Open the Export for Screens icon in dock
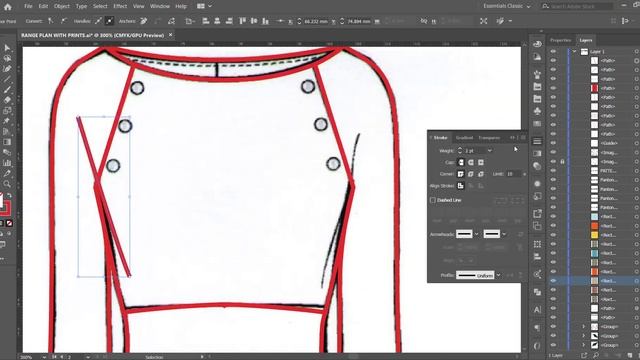 click(537, 213)
